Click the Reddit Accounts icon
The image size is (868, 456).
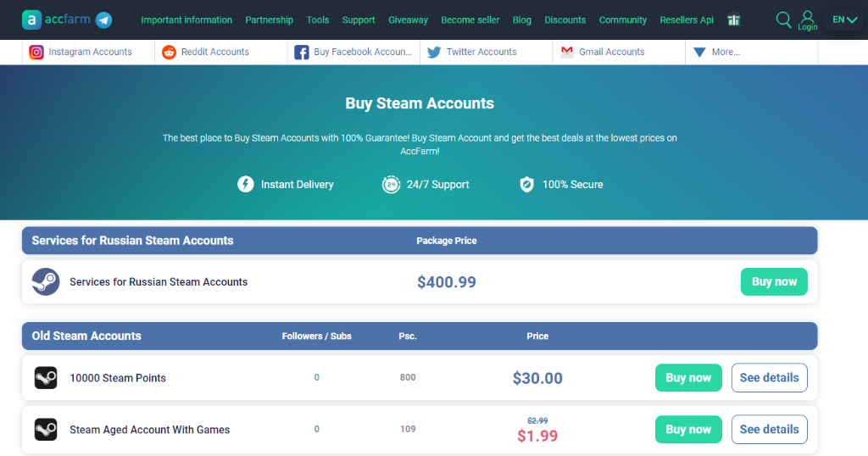click(x=169, y=52)
